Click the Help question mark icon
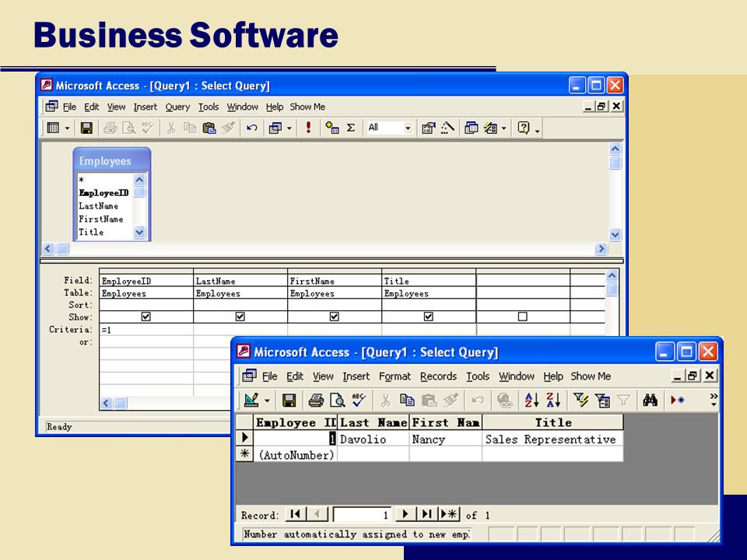The height and width of the screenshot is (560, 747). coord(523,128)
